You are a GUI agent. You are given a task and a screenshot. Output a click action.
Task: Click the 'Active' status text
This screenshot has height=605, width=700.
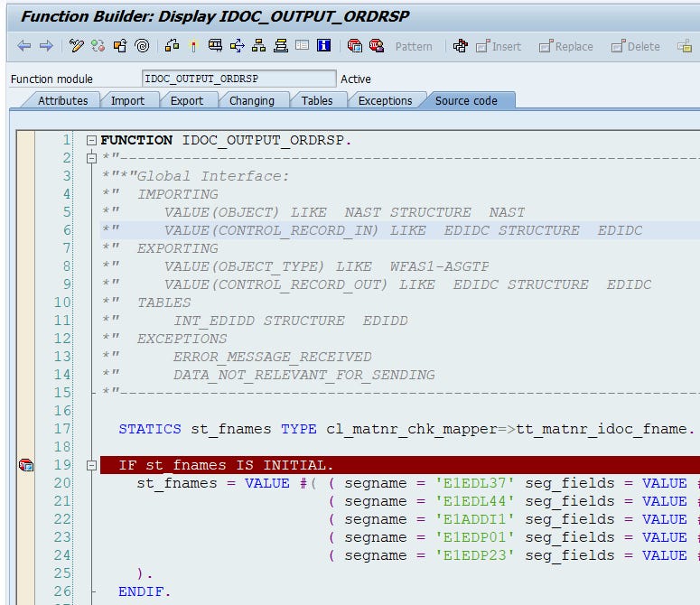tap(356, 79)
